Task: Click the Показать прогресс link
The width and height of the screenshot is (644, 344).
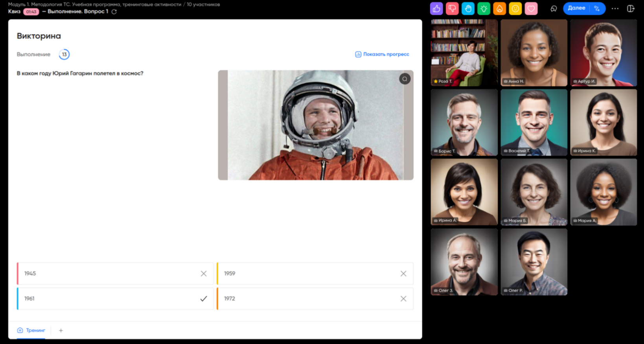Action: [x=382, y=54]
